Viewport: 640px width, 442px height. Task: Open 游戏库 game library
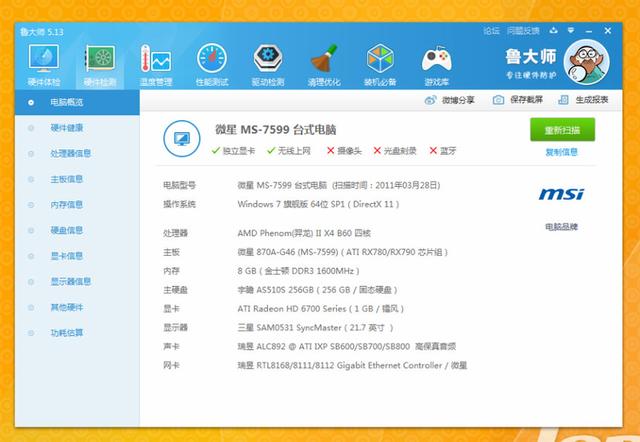[x=436, y=65]
